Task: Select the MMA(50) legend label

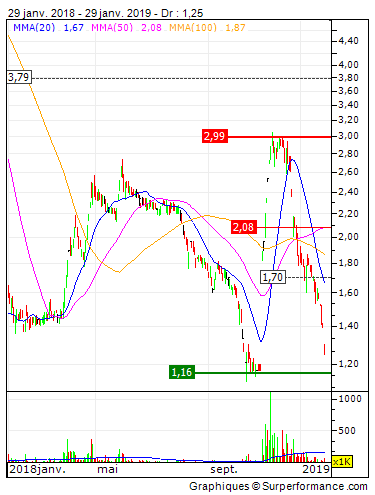Action: tap(112, 27)
